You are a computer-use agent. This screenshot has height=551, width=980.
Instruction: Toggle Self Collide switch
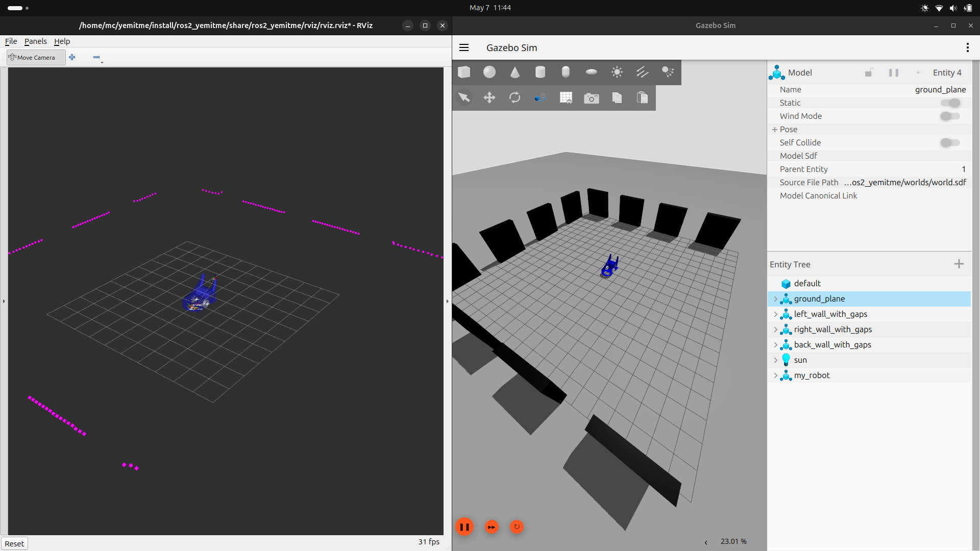(950, 143)
